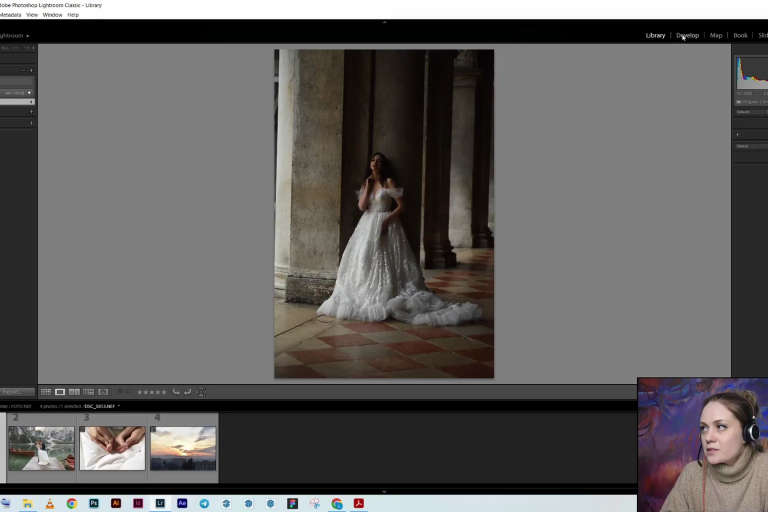Flag photo as rejected in the toolbar

point(128,392)
